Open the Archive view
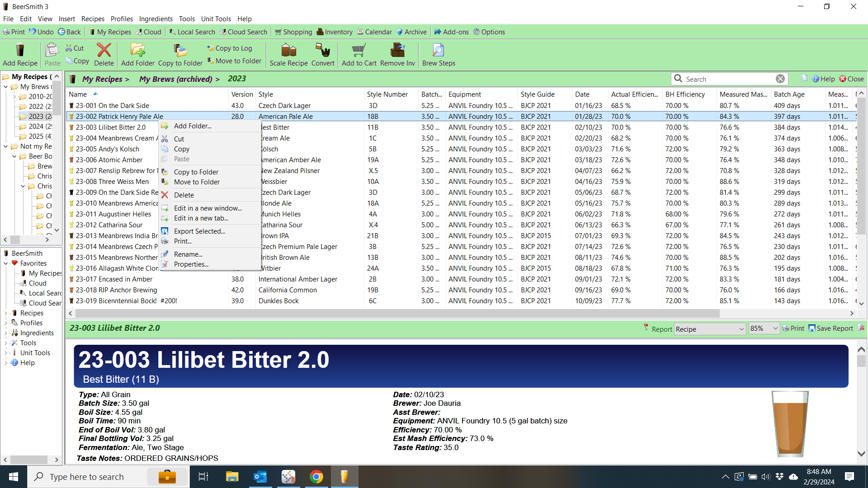Screen dimensions: 868x488 click(x=411, y=32)
